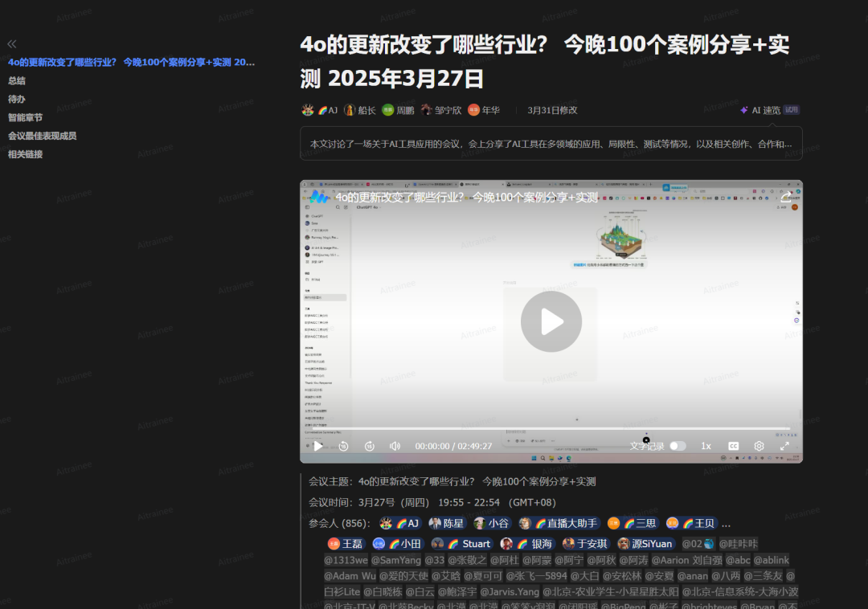
Task: Click the @1313we mention tag
Action: tap(346, 560)
